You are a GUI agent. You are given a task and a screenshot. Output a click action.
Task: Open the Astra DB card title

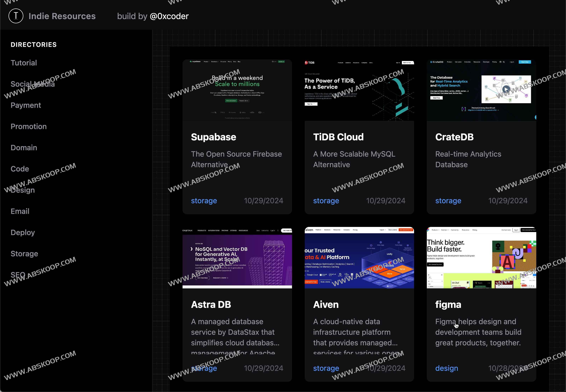[x=211, y=305]
